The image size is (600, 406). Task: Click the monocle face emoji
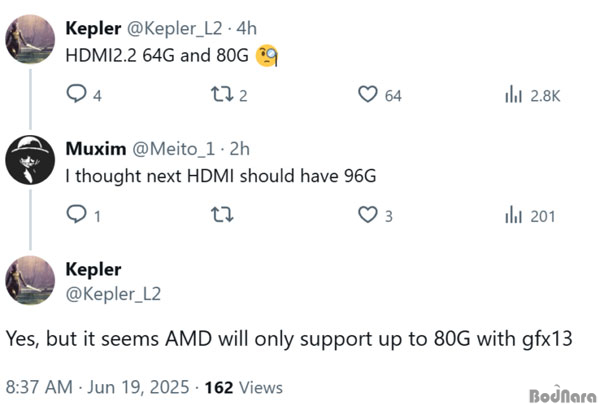(x=267, y=56)
